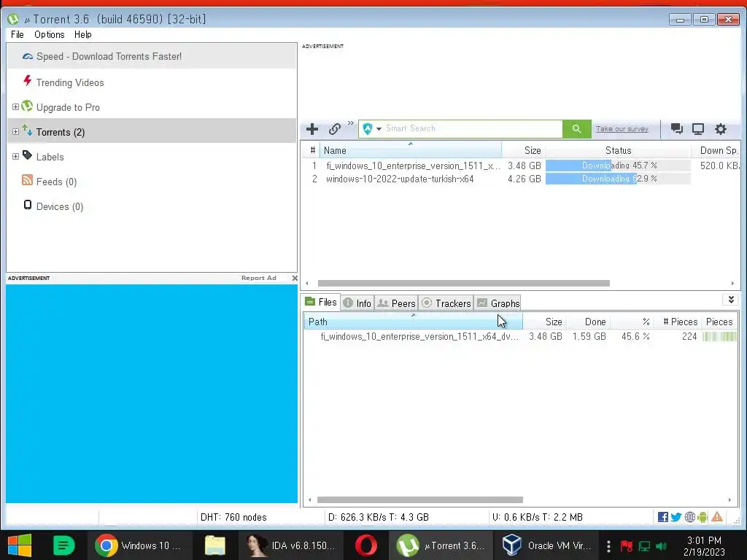Open the Take our survey link
Viewport: 747px width, 560px height.
[622, 128]
